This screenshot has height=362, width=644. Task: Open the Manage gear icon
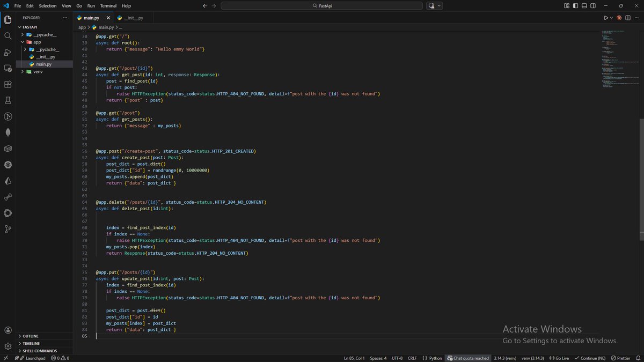click(x=8, y=346)
